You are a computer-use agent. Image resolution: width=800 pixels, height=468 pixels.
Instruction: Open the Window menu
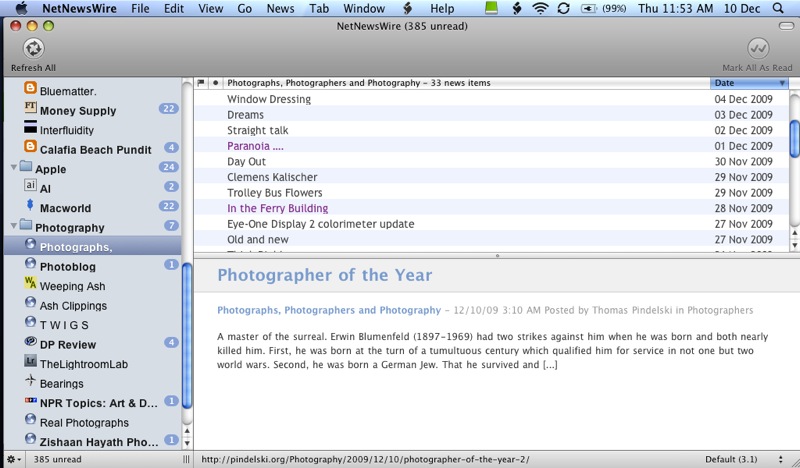[364, 8]
